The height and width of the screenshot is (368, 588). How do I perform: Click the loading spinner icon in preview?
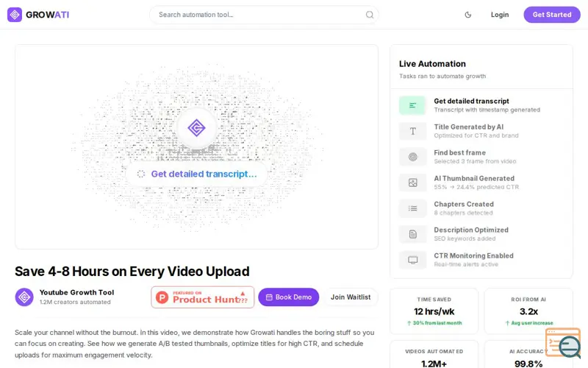point(140,174)
